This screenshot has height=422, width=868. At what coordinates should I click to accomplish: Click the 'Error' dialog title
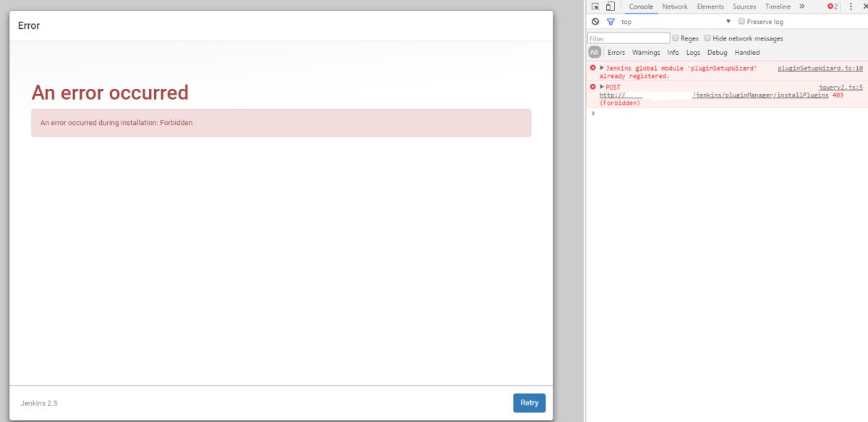(x=29, y=25)
